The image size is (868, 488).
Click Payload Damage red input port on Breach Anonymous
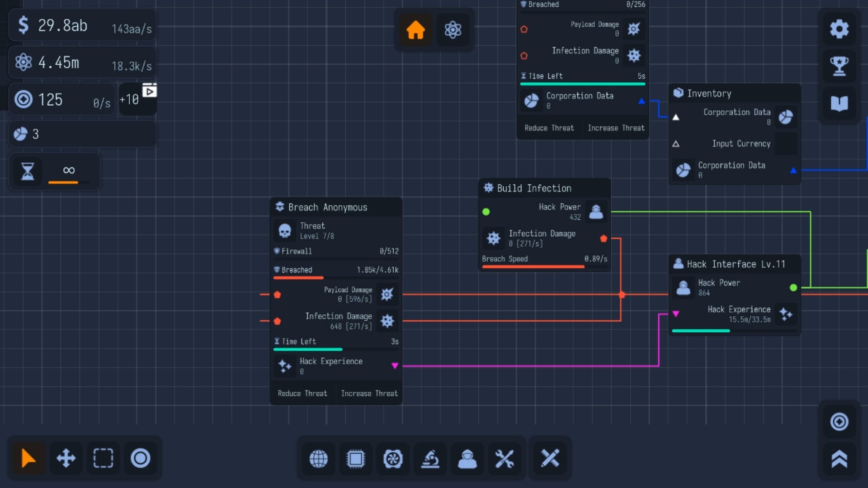278,295
